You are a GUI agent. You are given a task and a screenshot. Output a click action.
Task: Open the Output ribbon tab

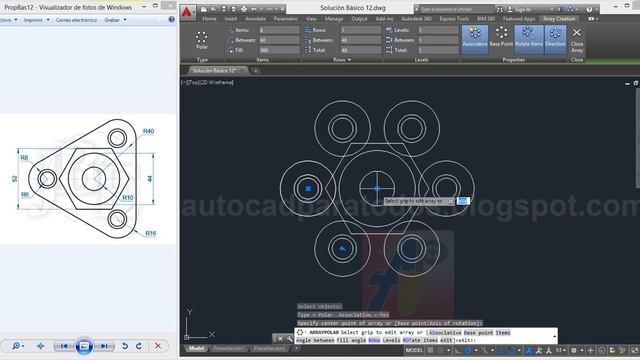point(359,19)
